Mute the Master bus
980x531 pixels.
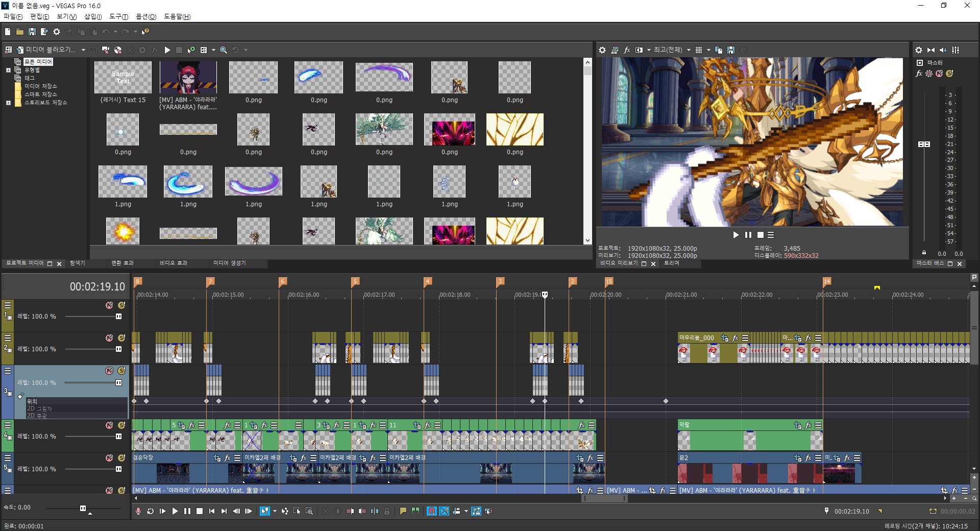(x=939, y=74)
